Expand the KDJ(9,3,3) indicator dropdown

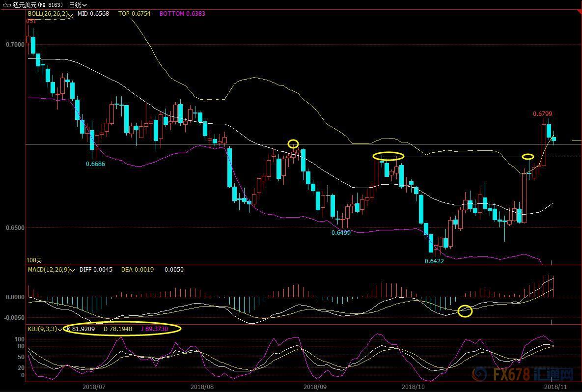(x=60, y=329)
